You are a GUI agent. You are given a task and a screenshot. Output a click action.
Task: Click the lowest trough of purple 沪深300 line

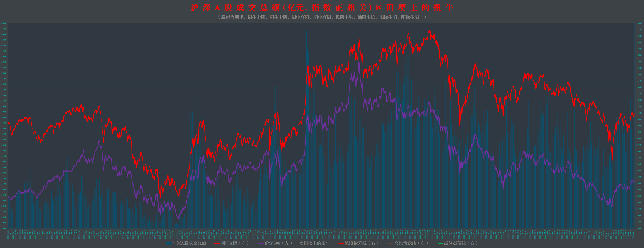[x=179, y=219]
